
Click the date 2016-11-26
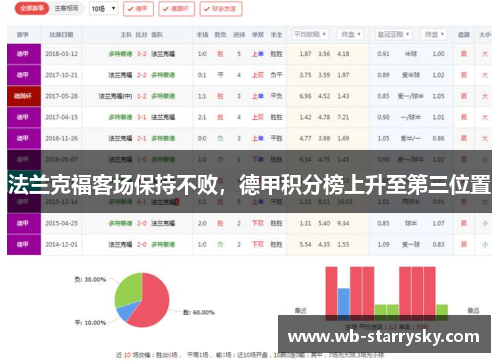[x=61, y=138]
